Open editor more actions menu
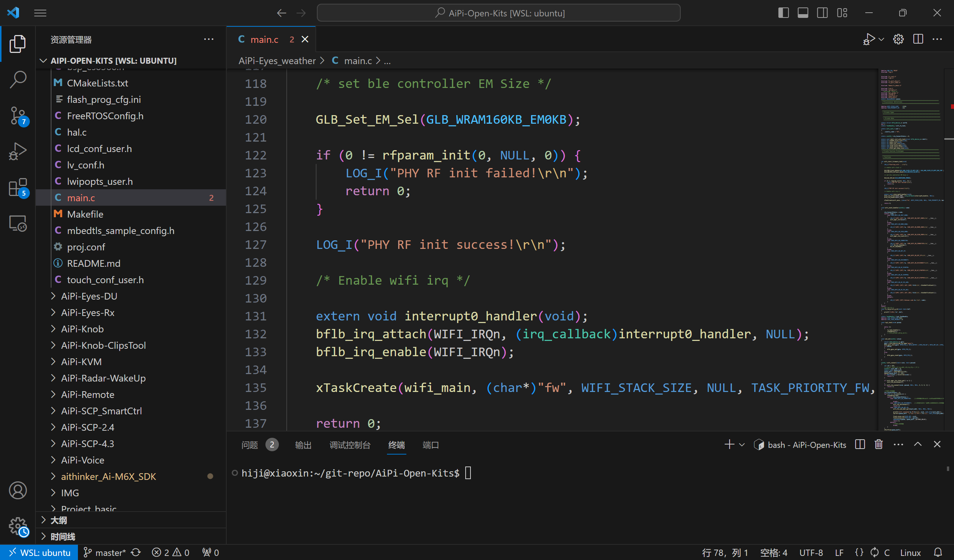Screen dimensions: 954x560 pyautogui.click(x=937, y=39)
